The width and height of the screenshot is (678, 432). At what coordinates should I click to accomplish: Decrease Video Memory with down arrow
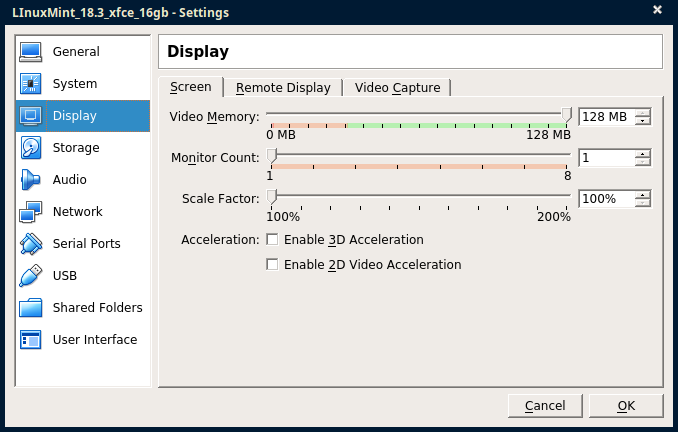[643, 121]
